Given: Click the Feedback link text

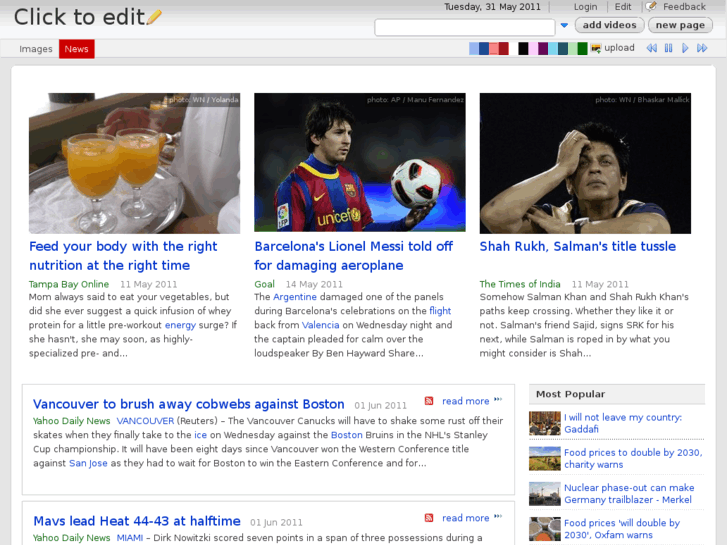Looking at the screenshot, I should click(x=684, y=7).
